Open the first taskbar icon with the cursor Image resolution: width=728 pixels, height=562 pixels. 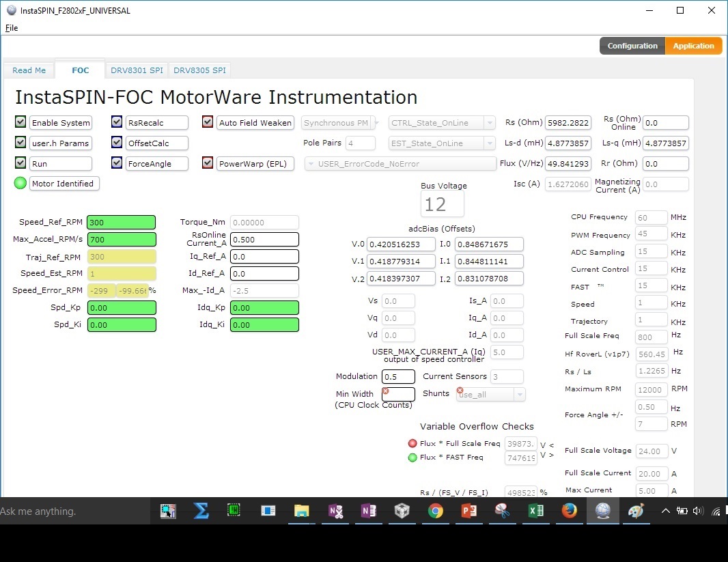(168, 511)
